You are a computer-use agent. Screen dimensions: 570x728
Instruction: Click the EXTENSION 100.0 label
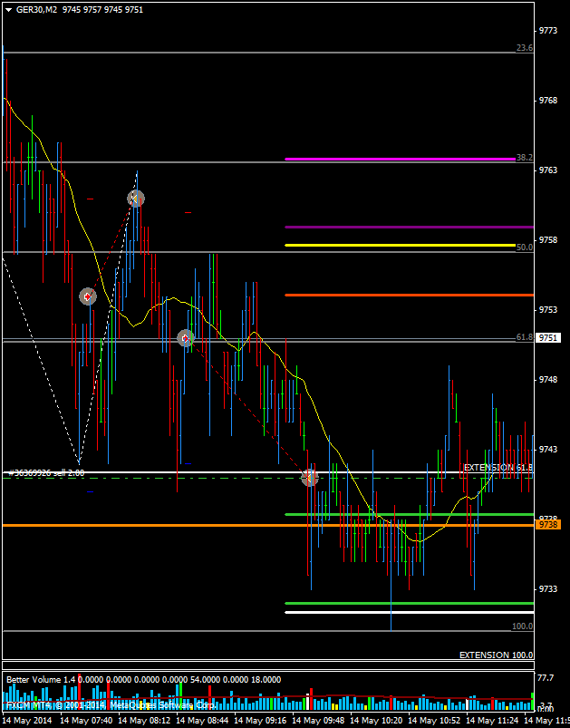pos(496,655)
